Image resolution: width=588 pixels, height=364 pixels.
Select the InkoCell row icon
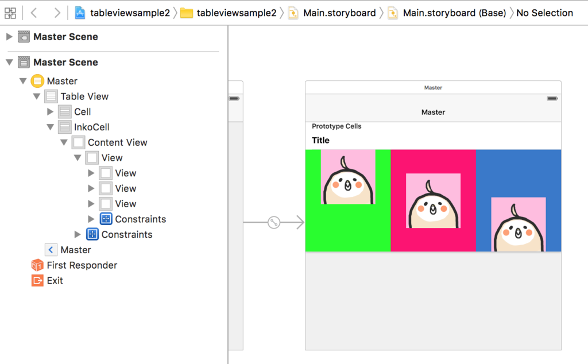coord(64,127)
